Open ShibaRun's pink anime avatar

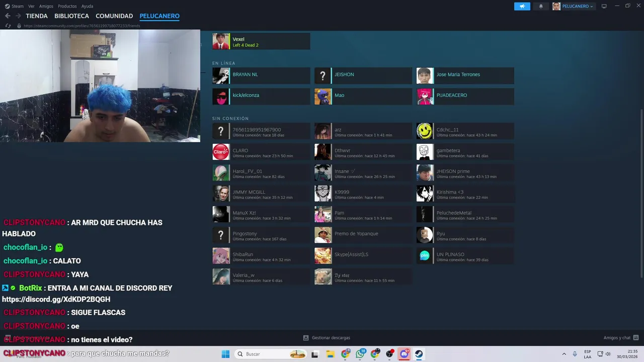[x=221, y=256]
